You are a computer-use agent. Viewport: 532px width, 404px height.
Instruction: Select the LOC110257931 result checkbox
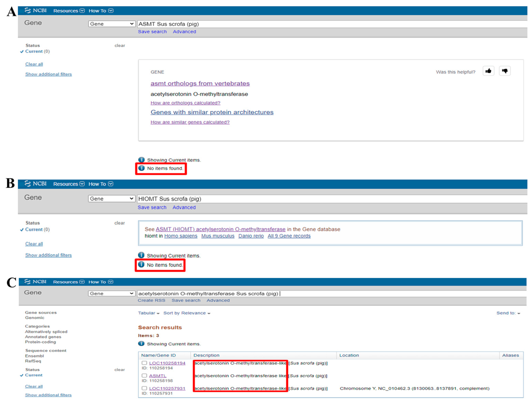[x=144, y=388]
